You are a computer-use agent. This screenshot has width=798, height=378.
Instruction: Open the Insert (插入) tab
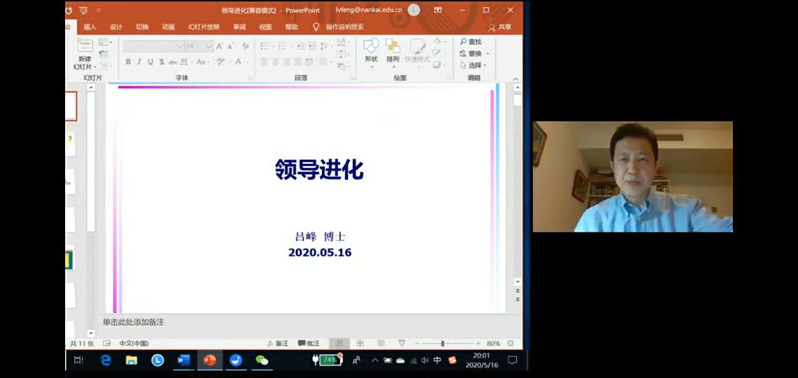(x=90, y=27)
